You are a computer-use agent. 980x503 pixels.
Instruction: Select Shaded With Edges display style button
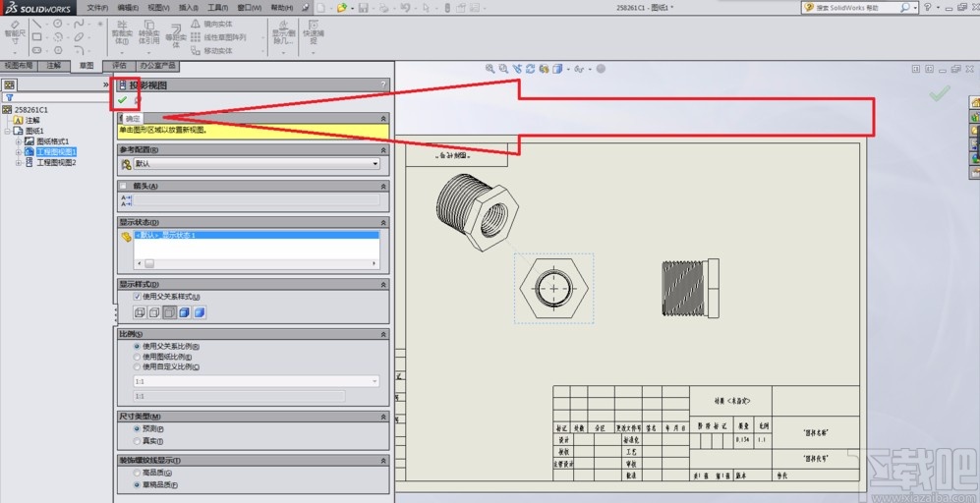coord(185,312)
